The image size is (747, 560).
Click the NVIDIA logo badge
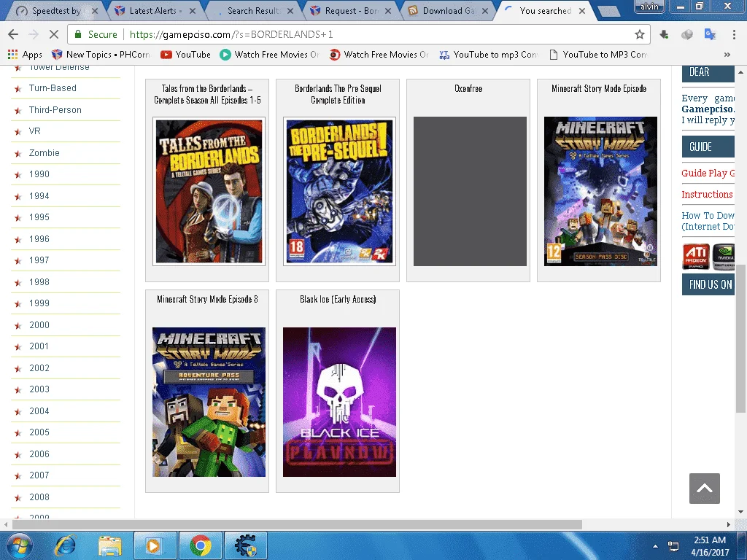723,256
